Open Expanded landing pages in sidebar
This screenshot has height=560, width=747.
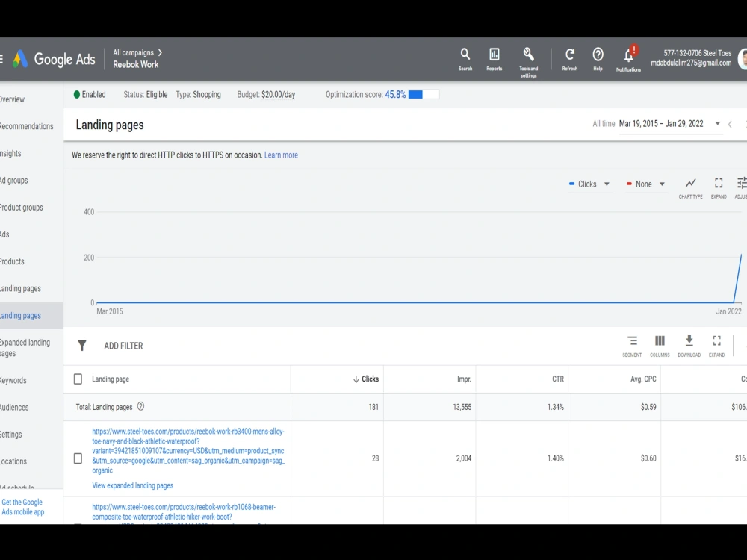[x=25, y=348]
